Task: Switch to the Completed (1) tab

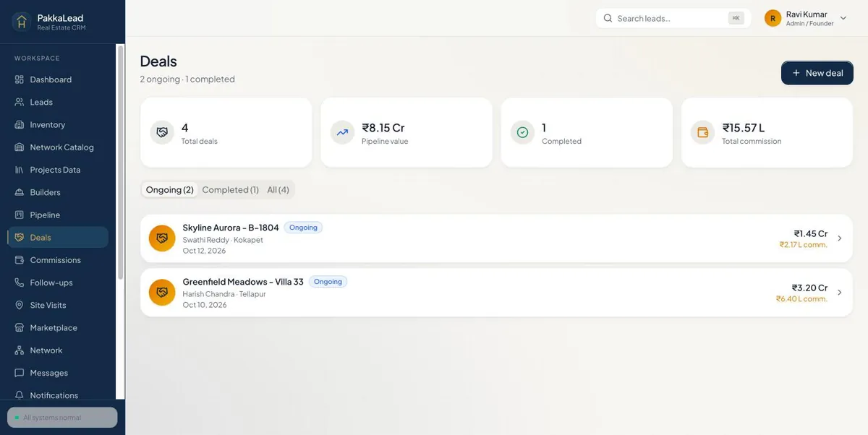Action: tap(230, 189)
